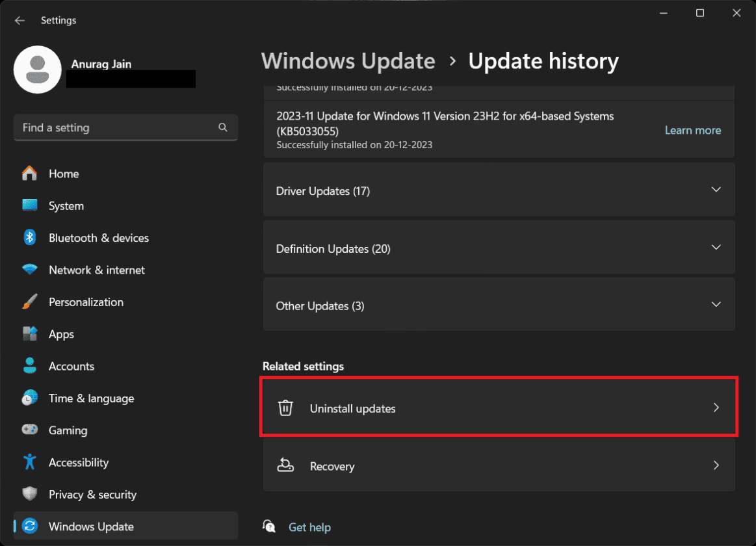Expand the Driver Updates section

coord(716,189)
